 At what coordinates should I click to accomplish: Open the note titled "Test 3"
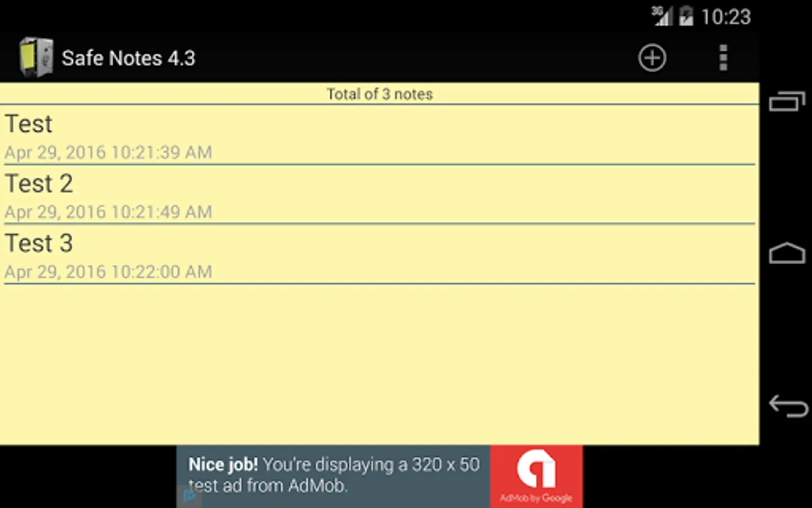coord(379,255)
